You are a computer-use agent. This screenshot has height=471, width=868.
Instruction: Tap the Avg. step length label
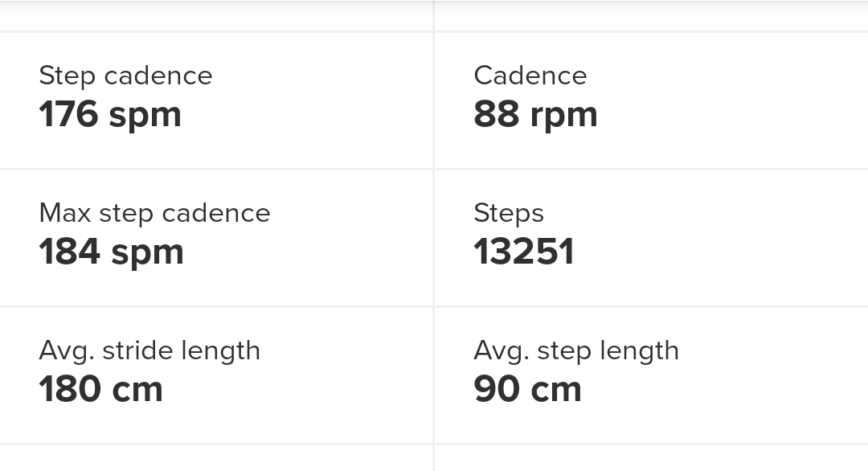(576, 350)
